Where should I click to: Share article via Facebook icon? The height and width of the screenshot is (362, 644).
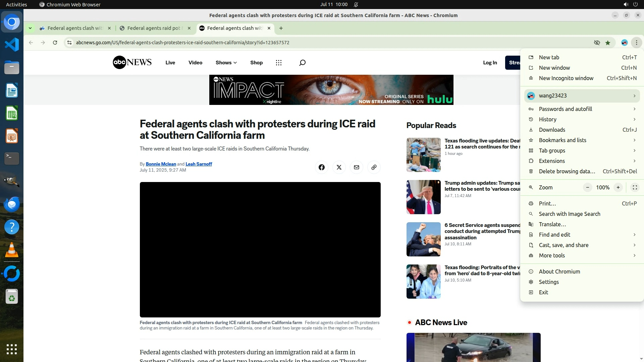pyautogui.click(x=321, y=167)
